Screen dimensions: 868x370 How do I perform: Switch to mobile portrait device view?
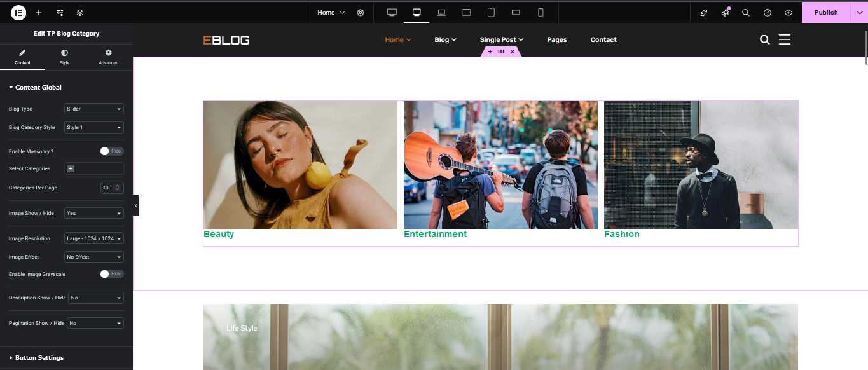point(541,12)
